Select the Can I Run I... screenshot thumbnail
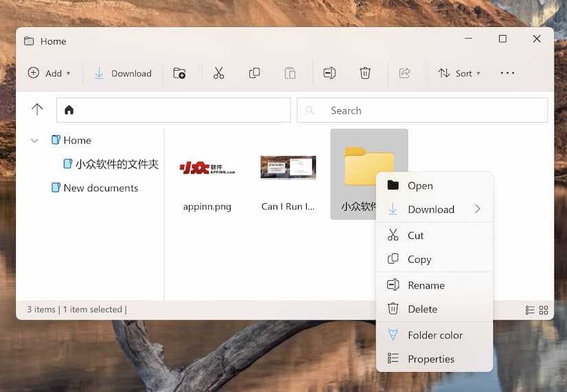This screenshot has width=567, height=392. (288, 168)
